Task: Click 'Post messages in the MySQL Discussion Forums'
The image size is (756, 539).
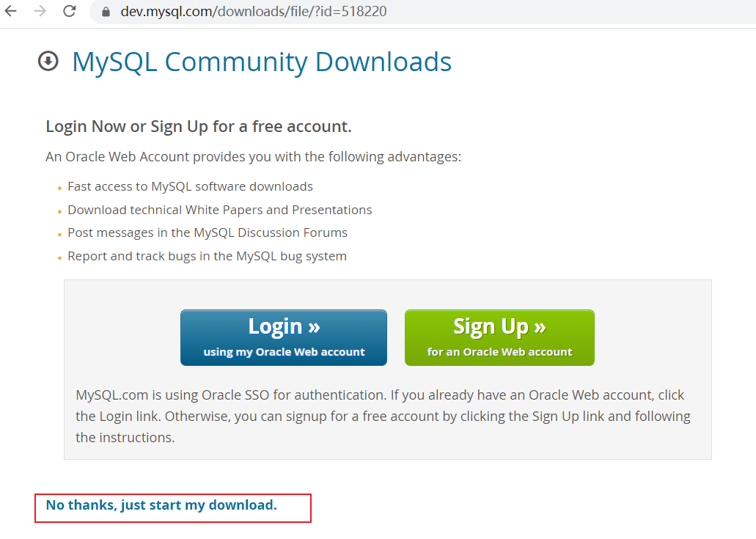Action: coord(208,233)
